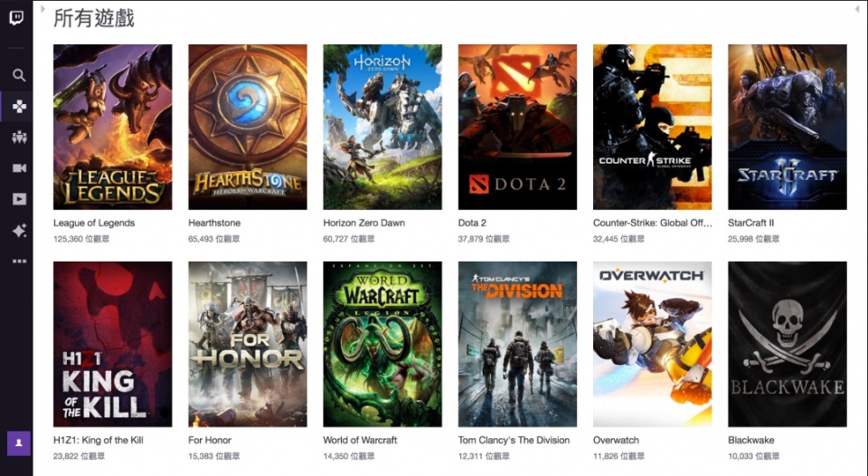Click the camera channels icon in the sidebar

[19, 168]
